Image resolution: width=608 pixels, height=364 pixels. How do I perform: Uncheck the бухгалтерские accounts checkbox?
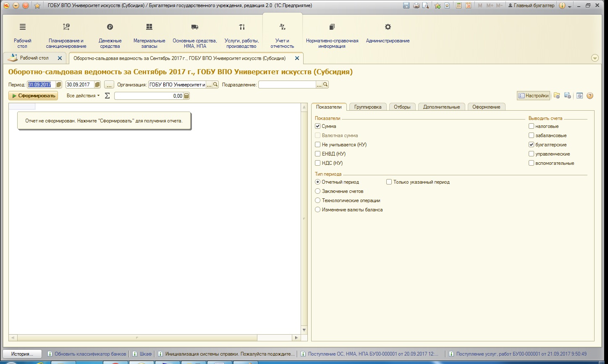pos(532,144)
